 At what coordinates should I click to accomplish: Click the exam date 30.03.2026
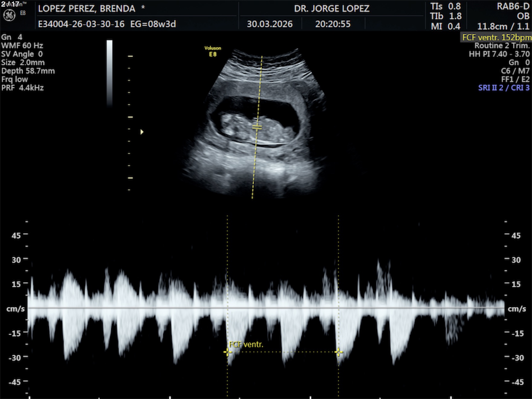[270, 24]
